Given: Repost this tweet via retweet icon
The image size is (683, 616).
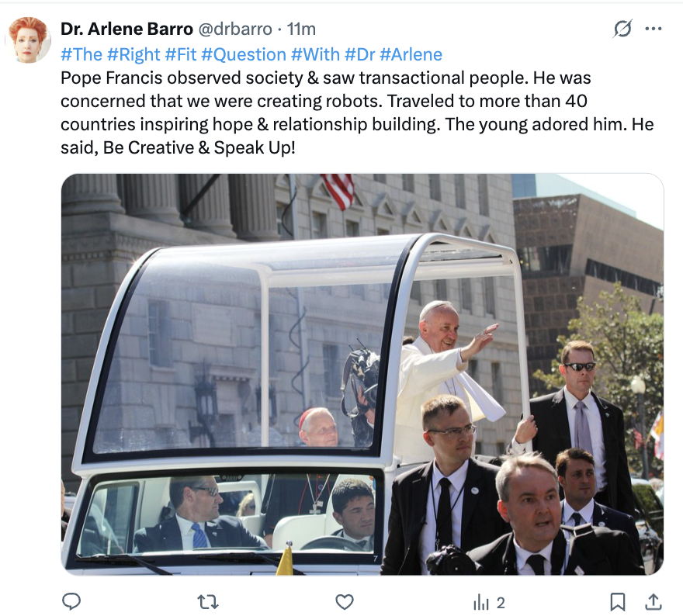Looking at the screenshot, I should 208,602.
